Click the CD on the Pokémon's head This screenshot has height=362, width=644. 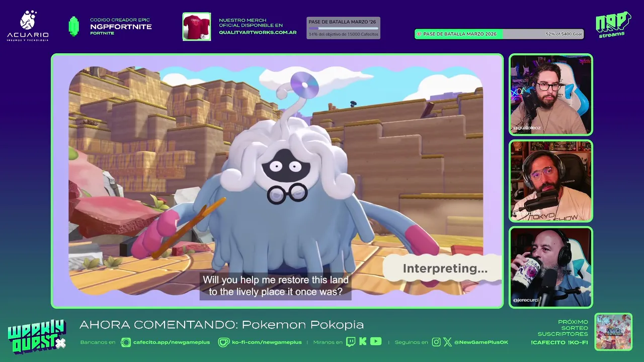point(304,84)
